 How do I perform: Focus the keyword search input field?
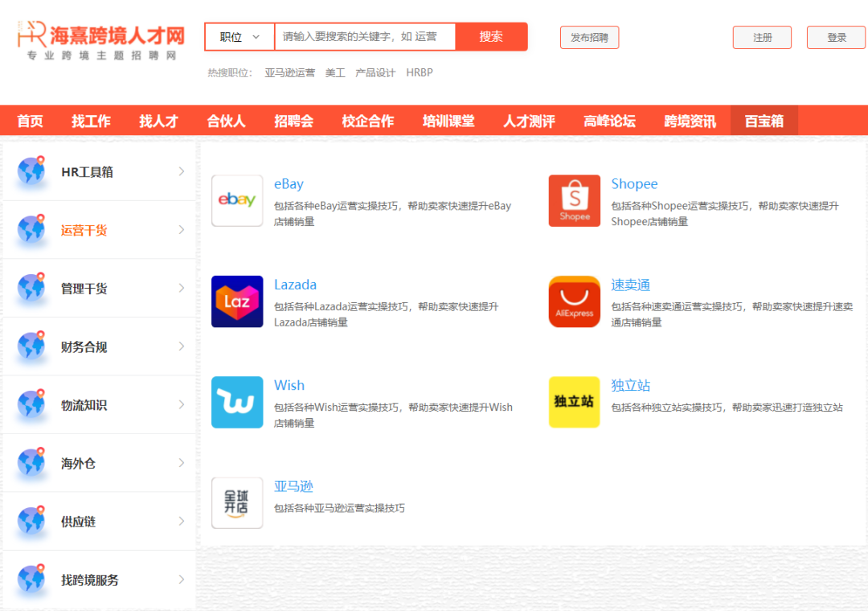point(366,37)
